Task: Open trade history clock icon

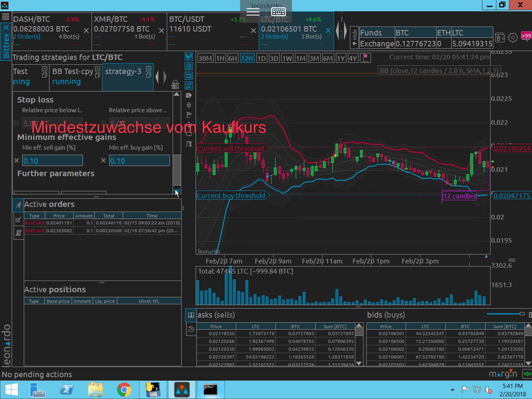Action: click(x=191, y=329)
